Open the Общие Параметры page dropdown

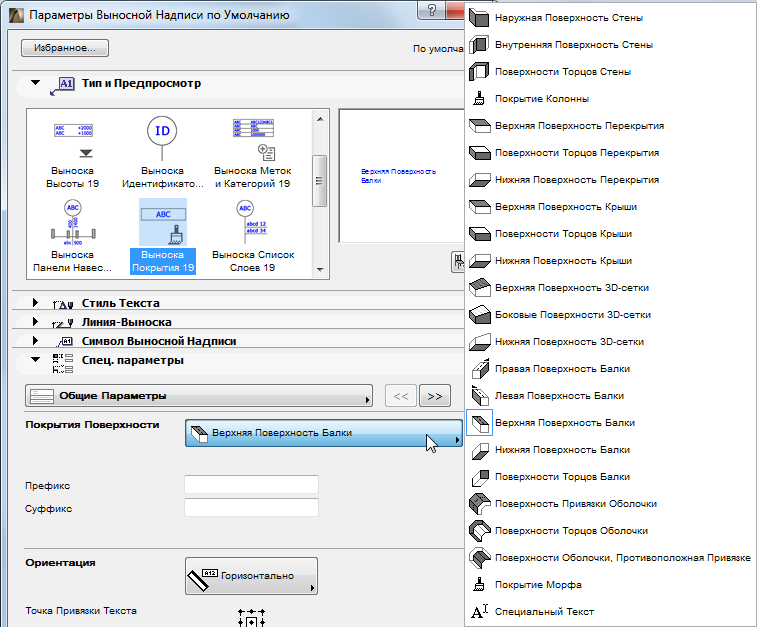[x=198, y=396]
